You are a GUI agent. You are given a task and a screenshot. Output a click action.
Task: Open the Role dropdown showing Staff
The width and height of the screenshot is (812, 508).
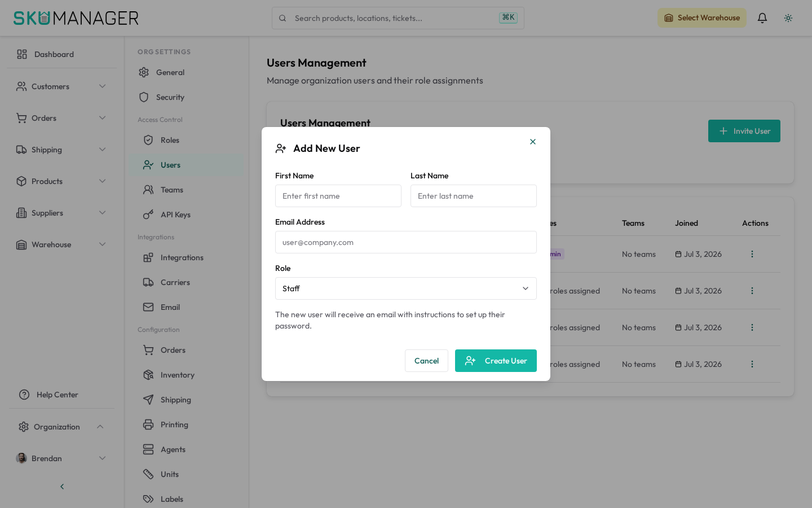coord(406,288)
